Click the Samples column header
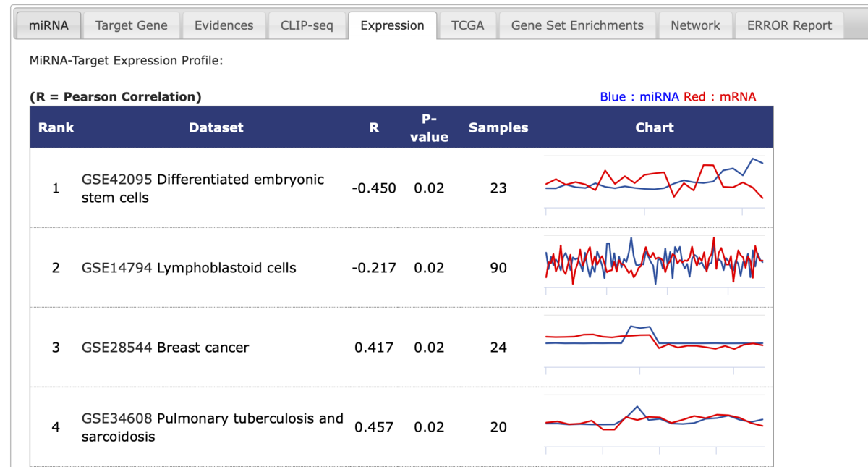 [498, 127]
